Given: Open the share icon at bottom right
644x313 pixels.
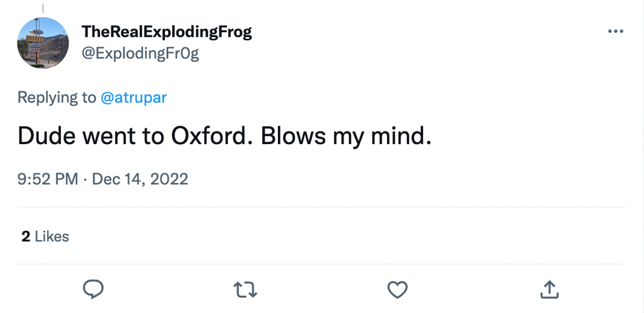Looking at the screenshot, I should (x=549, y=289).
